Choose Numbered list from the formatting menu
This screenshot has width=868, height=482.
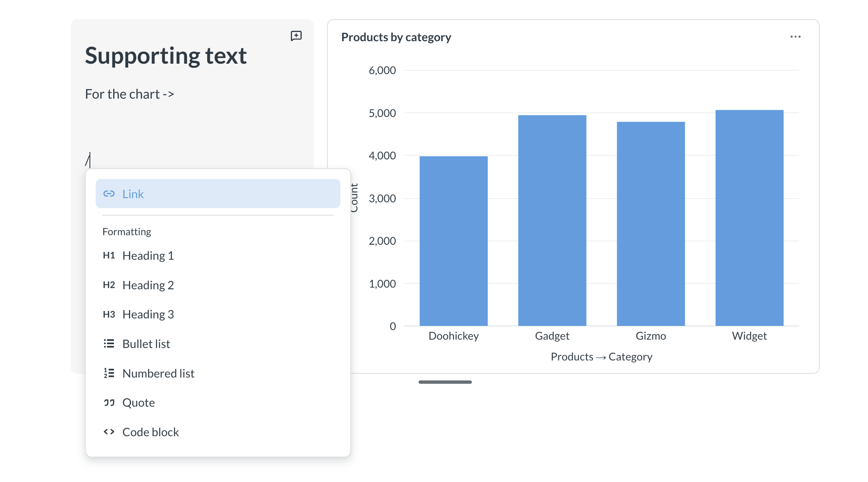tap(159, 373)
